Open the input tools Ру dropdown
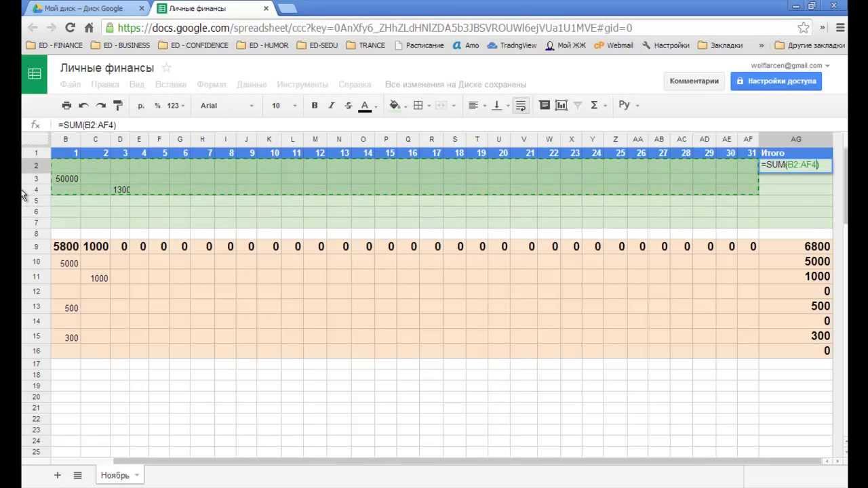This screenshot has width=868, height=488. (629, 105)
